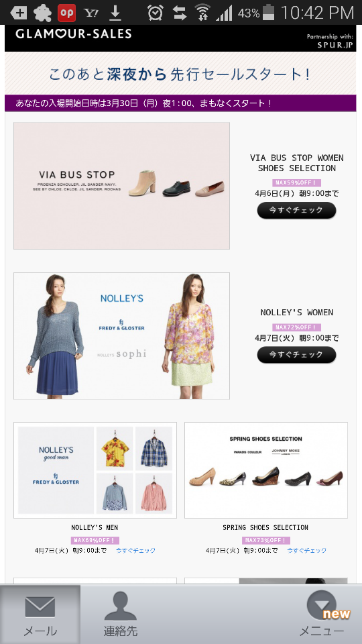Tap 今すぐチェック button for VIA BUS STOP
Image resolution: width=362 pixels, height=644 pixels.
pos(296,210)
